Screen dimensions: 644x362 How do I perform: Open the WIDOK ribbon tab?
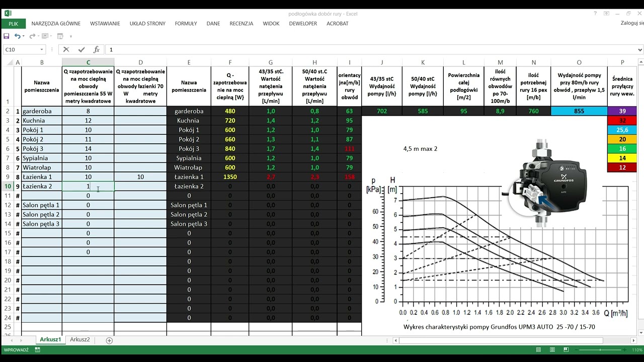click(271, 24)
